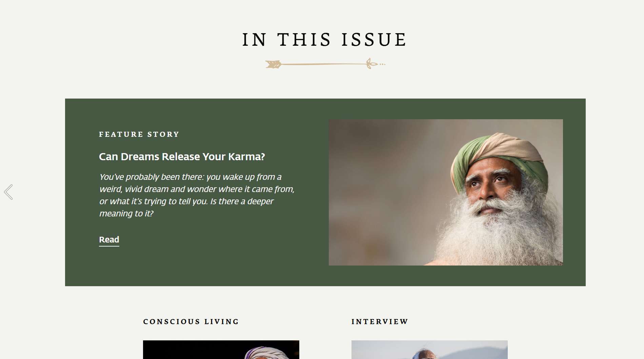The height and width of the screenshot is (359, 644).
Task: Open the CONSCIOUS LIVING section heading
Action: [191, 321]
